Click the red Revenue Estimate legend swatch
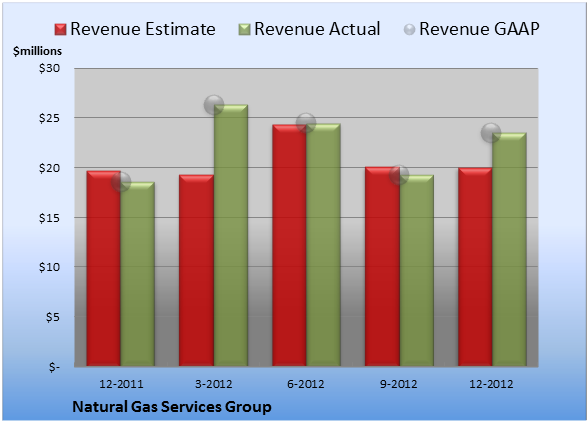 pos(60,29)
